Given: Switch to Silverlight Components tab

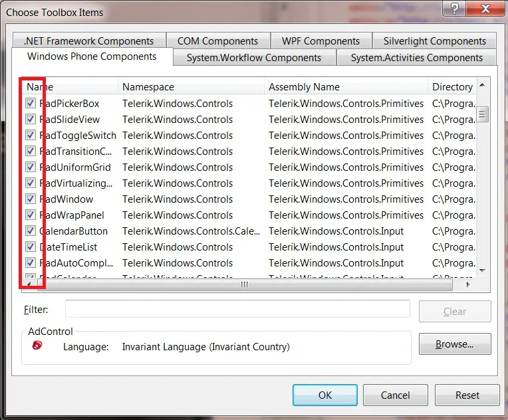Looking at the screenshot, I should pyautogui.click(x=434, y=41).
